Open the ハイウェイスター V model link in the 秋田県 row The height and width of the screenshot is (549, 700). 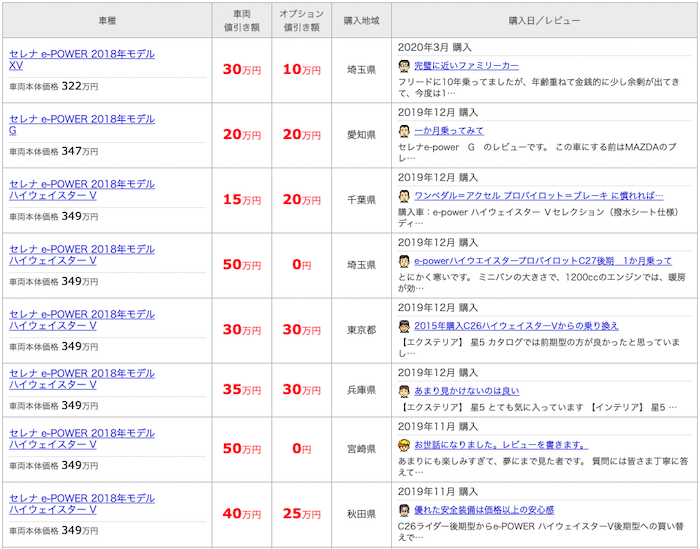(82, 504)
